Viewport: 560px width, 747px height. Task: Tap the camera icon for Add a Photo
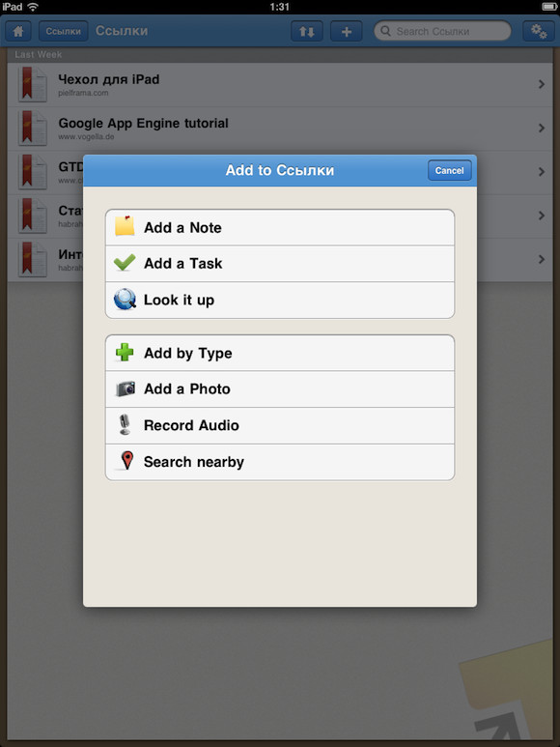point(126,388)
